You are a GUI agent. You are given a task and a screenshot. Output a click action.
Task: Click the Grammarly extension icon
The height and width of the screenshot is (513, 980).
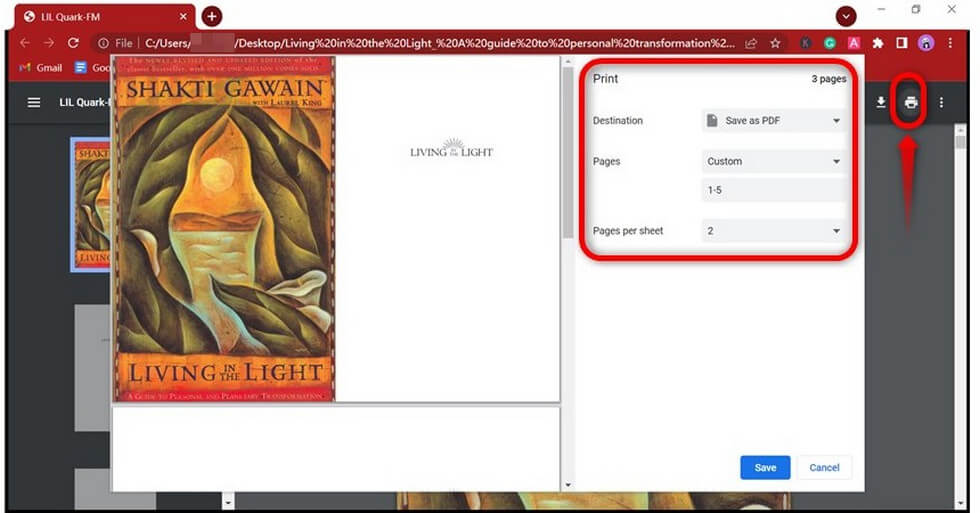[x=830, y=44]
